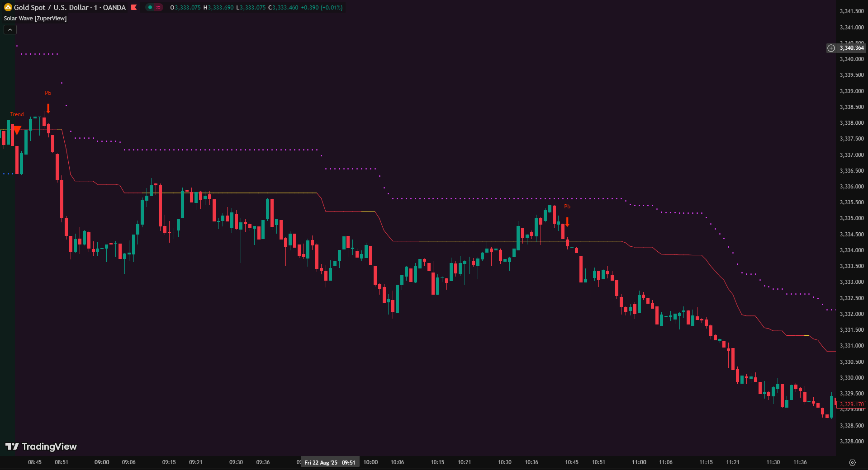Open Gold Spot / U.S. Dollar symbol title
Viewport: 868px width, 470px height.
click(70, 7)
